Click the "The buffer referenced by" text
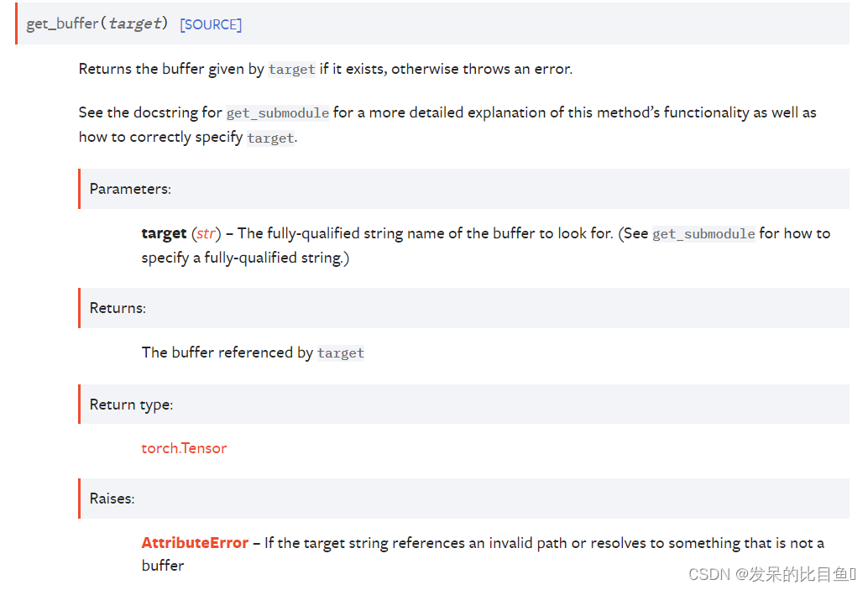Image resolution: width=868 pixels, height=590 pixels. [227, 352]
